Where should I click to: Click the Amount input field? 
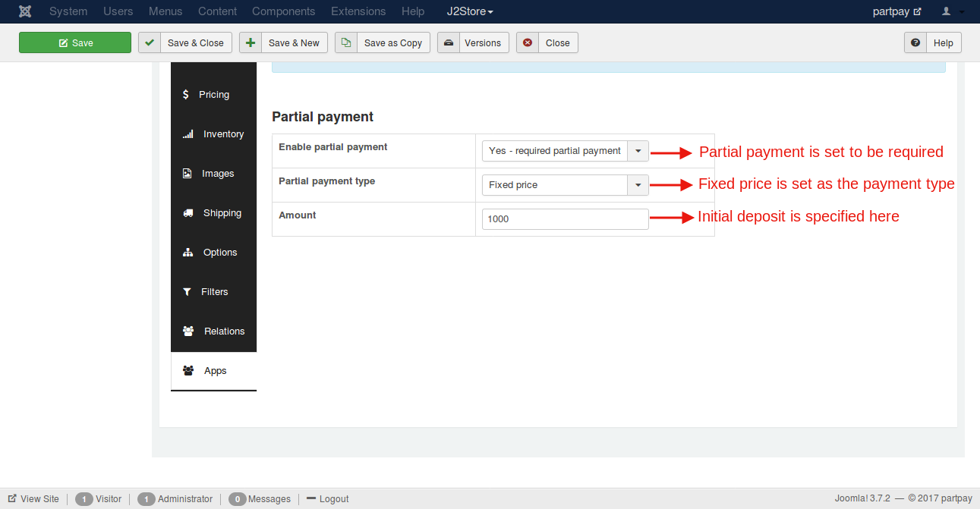[565, 219]
